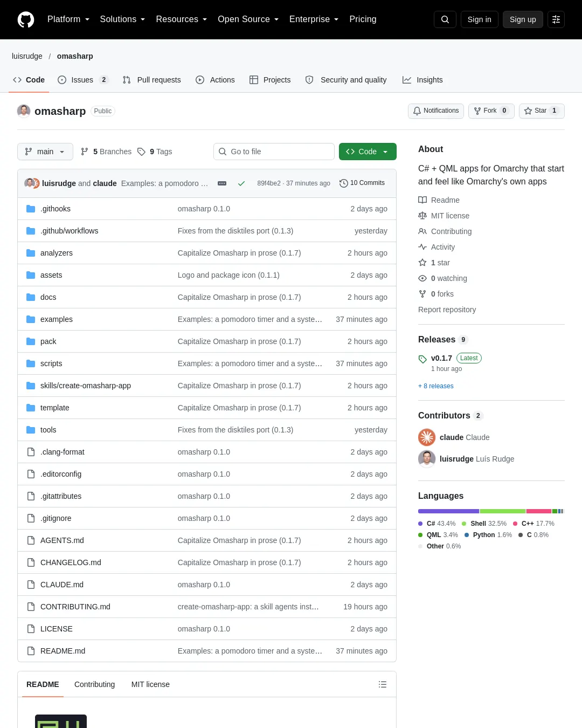Click the .clang-format file icon
Image resolution: width=582 pixels, height=728 pixels.
pos(31,452)
